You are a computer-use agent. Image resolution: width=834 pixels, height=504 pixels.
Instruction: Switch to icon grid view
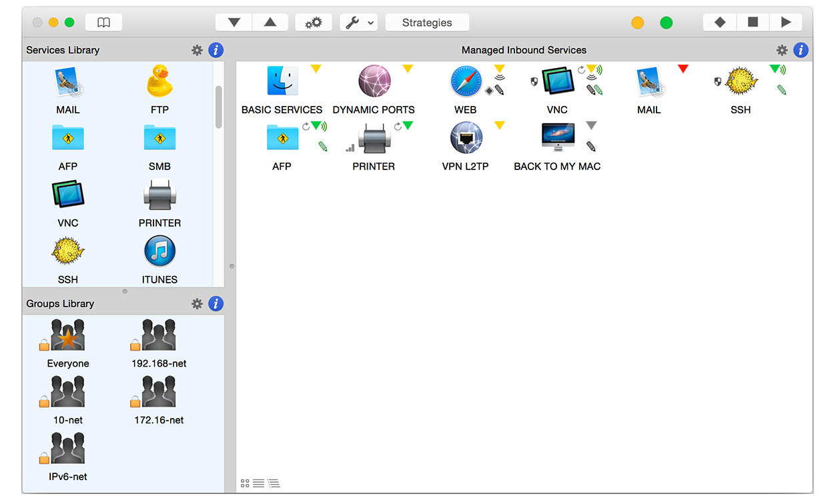click(245, 483)
